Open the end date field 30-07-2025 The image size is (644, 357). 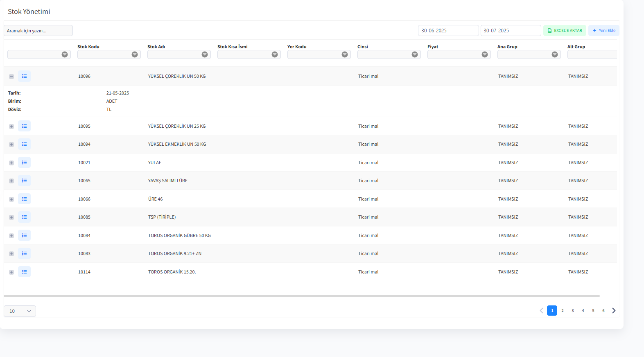(511, 31)
